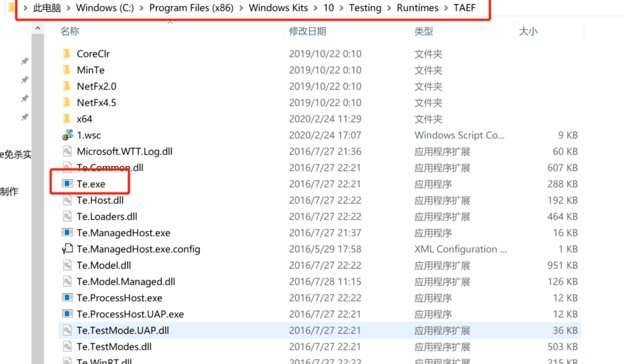The height and width of the screenshot is (364, 624).
Task: Expand the chevron after Runtimes breadcrumb
Action: (446, 8)
